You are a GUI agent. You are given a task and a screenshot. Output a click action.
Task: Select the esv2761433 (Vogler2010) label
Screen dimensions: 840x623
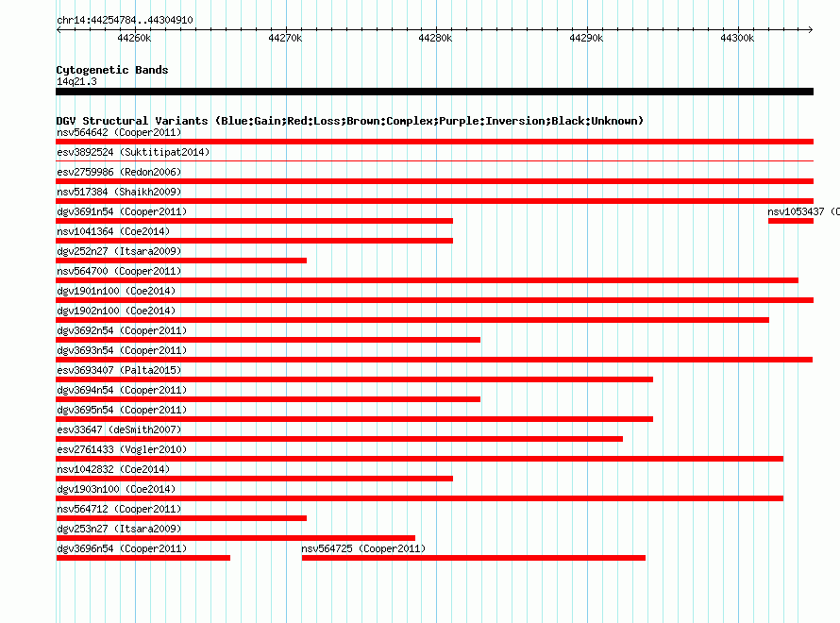coord(122,449)
